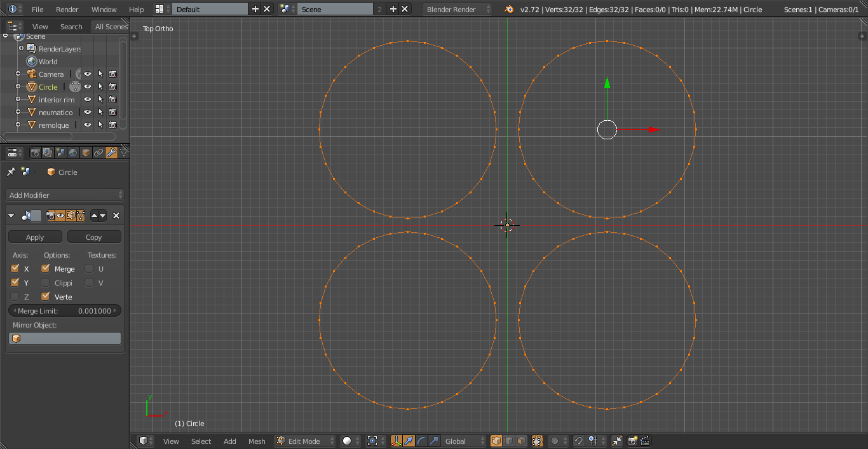Click the Merge Limit value field
This screenshot has height=449, width=868.
65,311
